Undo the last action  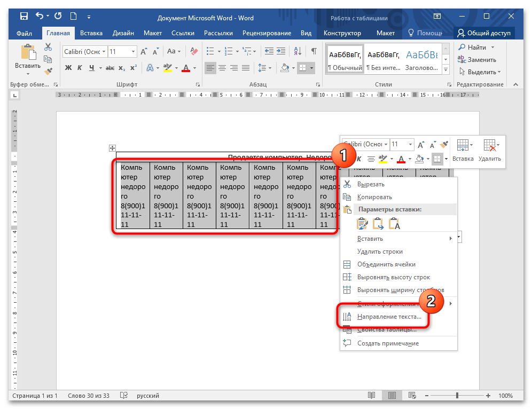40,16
